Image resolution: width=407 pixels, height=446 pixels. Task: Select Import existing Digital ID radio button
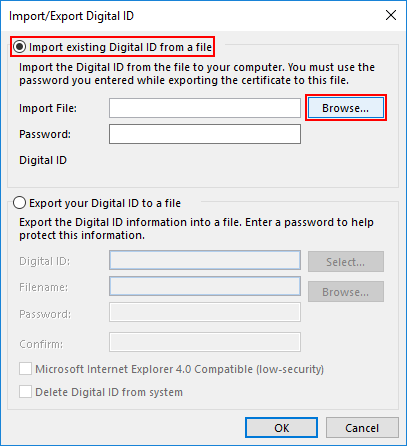point(19,47)
